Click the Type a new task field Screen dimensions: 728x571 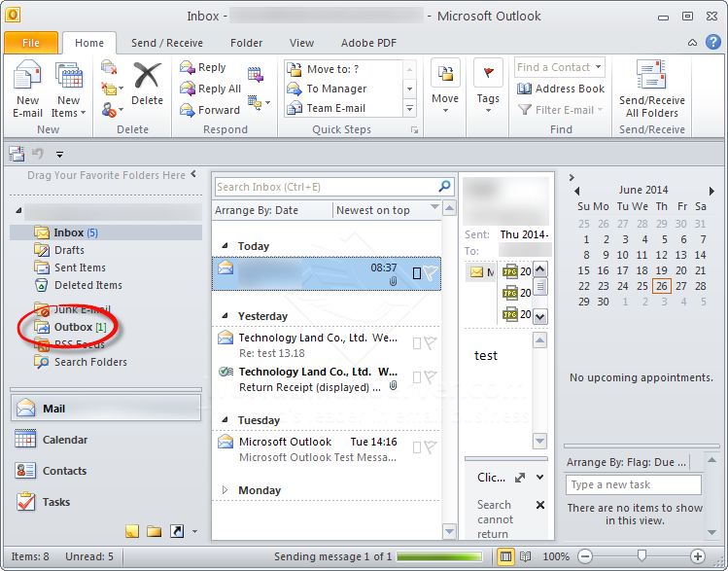(x=634, y=484)
